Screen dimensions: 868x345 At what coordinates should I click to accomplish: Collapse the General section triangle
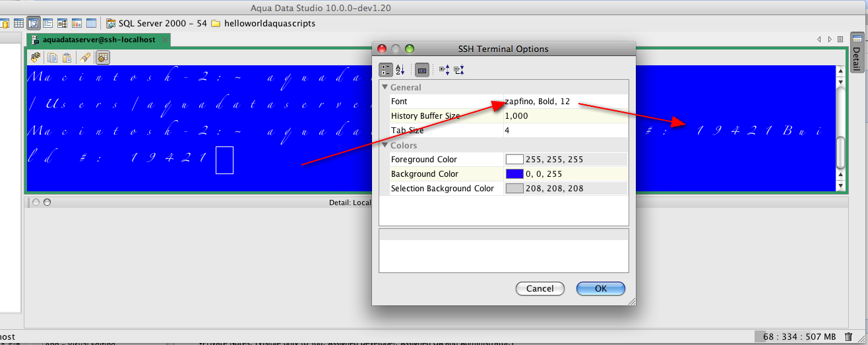pyautogui.click(x=385, y=87)
